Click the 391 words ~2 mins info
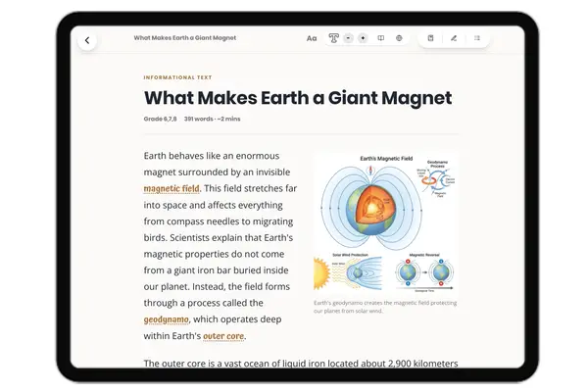This screenshot has height=392, width=588. [213, 119]
